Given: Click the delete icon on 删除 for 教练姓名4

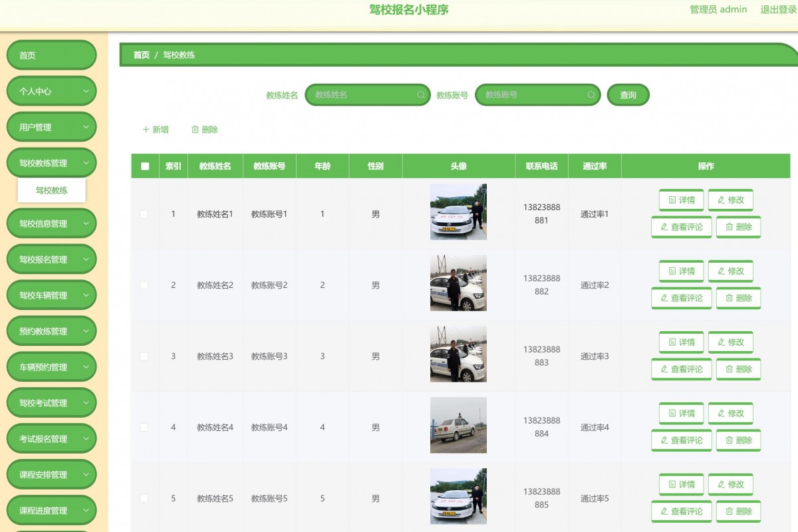Looking at the screenshot, I should pos(729,440).
